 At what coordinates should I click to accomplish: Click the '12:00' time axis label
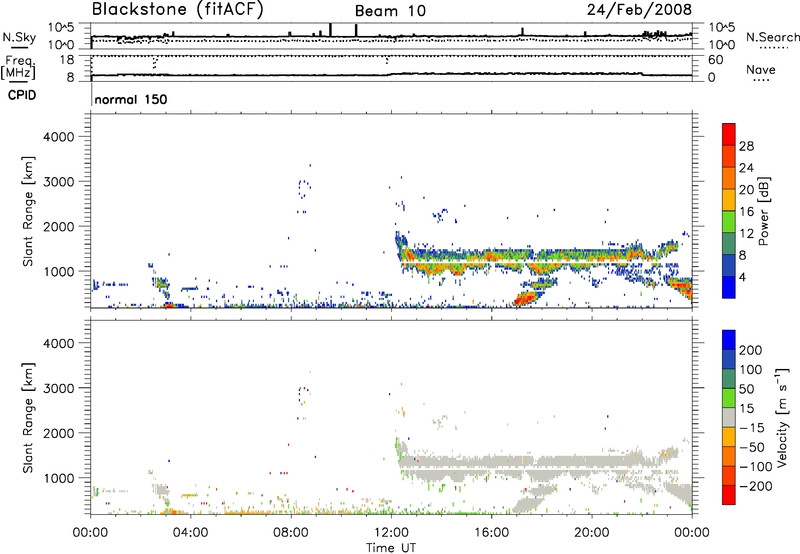pyautogui.click(x=391, y=533)
